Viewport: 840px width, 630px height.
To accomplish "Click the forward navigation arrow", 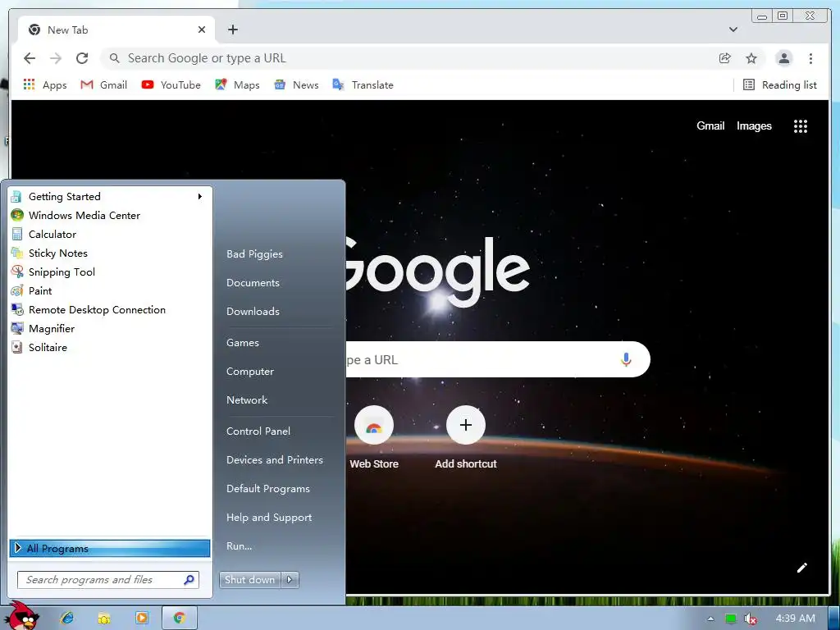I will [56, 58].
